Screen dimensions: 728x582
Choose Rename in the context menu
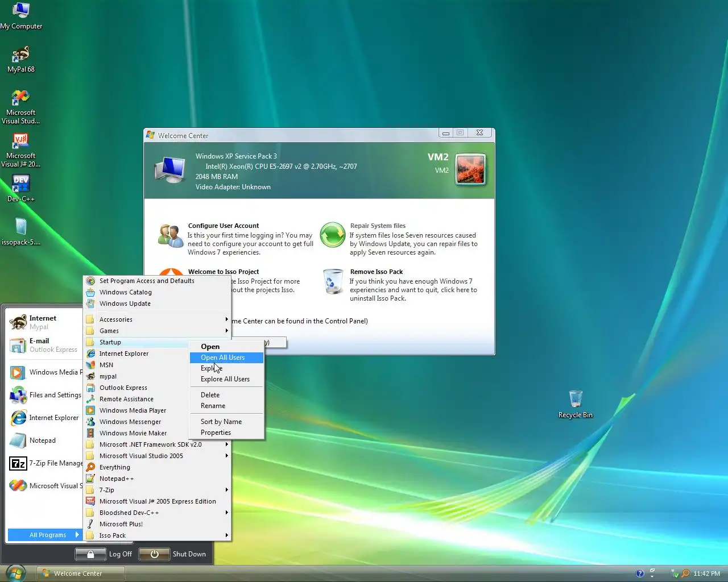(226, 406)
